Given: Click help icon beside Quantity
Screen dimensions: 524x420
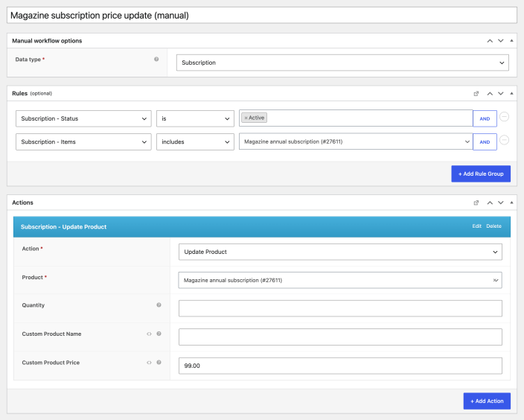Looking at the screenshot, I should coord(159,305).
